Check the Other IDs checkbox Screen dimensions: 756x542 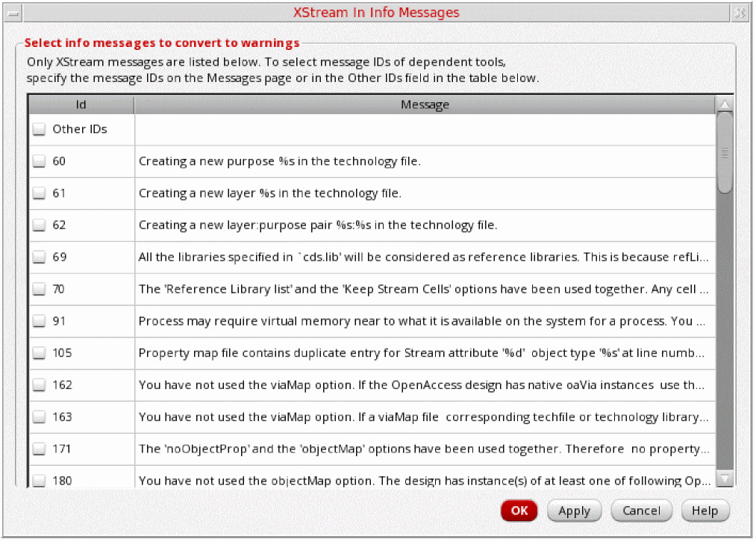coord(39,129)
